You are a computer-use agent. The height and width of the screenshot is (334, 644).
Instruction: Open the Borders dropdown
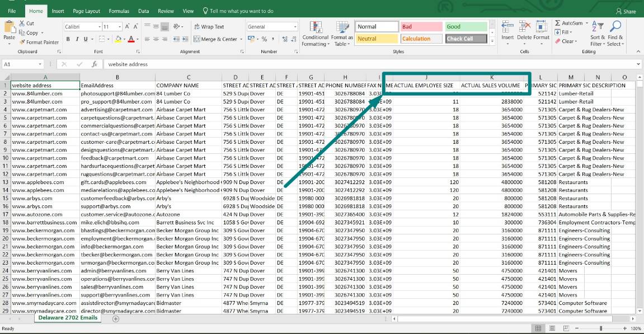coord(108,39)
